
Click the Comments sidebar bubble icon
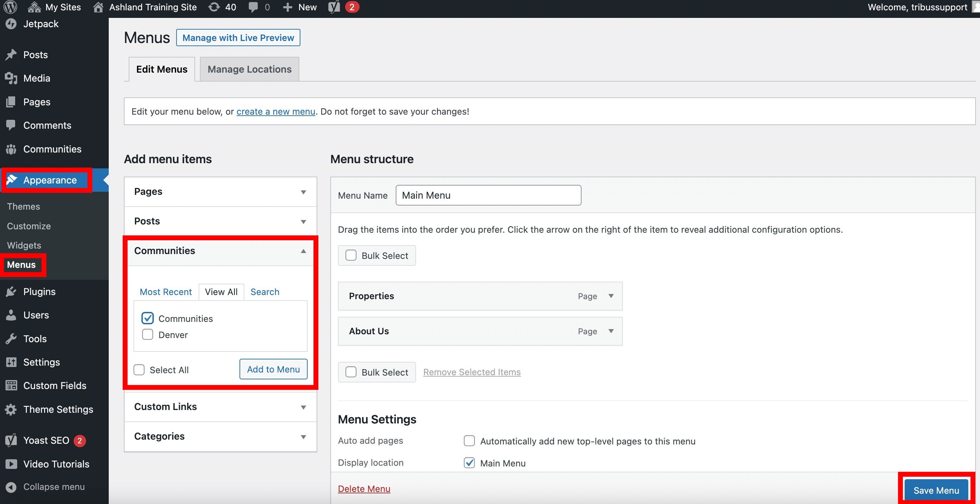click(11, 125)
